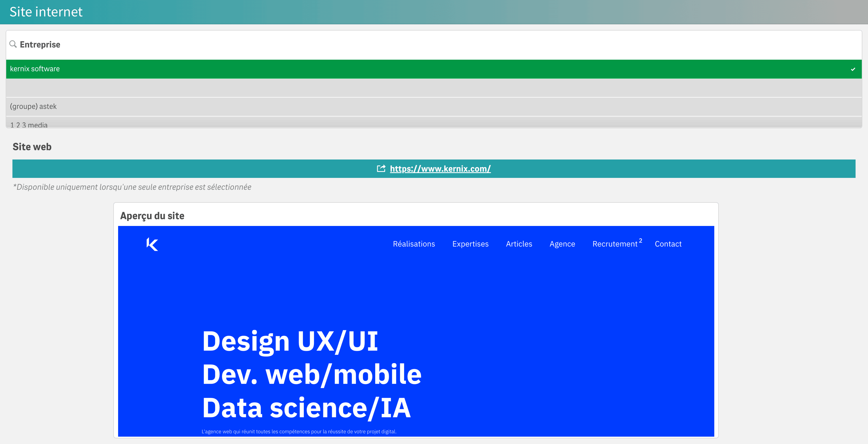868x444 pixels.
Task: Select the 1 2 3 media entry
Action: pos(434,123)
